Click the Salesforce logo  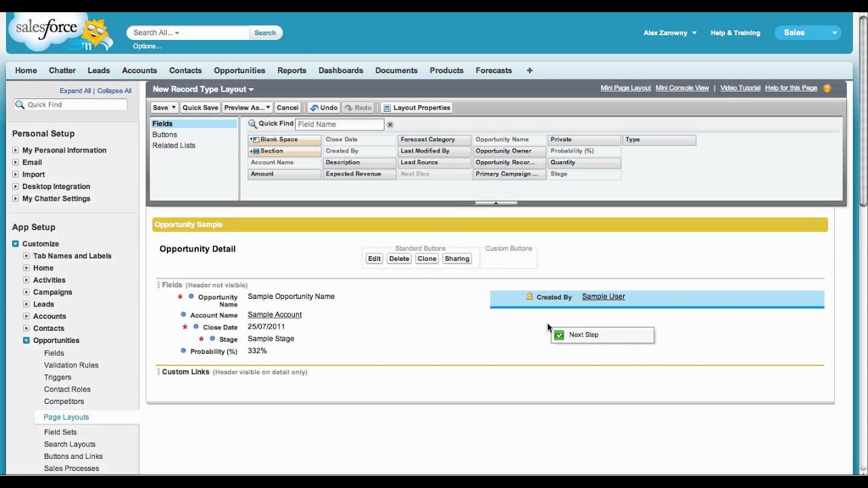coord(60,31)
